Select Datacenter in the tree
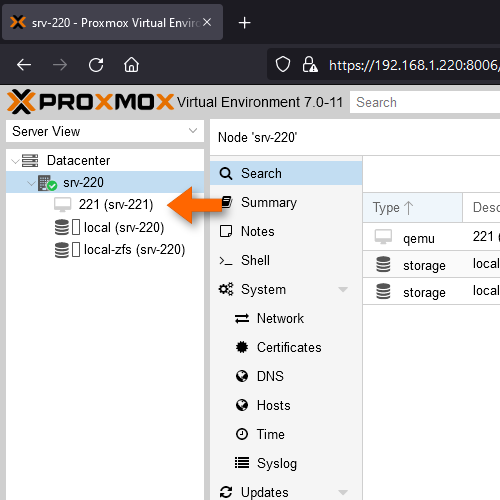The width and height of the screenshot is (500, 500). pos(105,160)
